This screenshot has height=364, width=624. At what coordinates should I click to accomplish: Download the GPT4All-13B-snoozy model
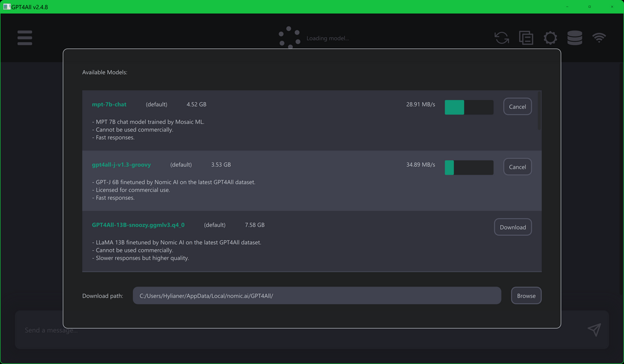tap(512, 227)
